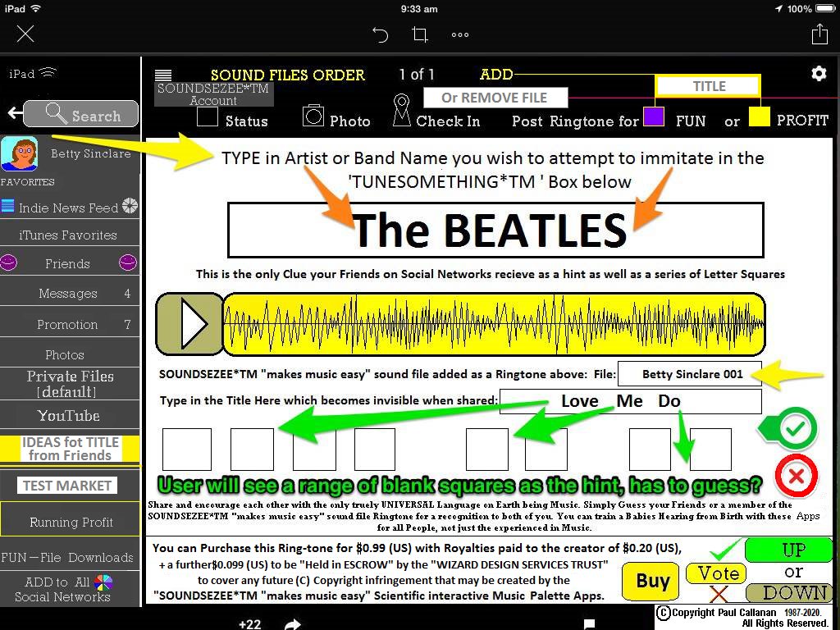The image size is (840, 630).
Task: Open Messages item
Action: pos(70,293)
